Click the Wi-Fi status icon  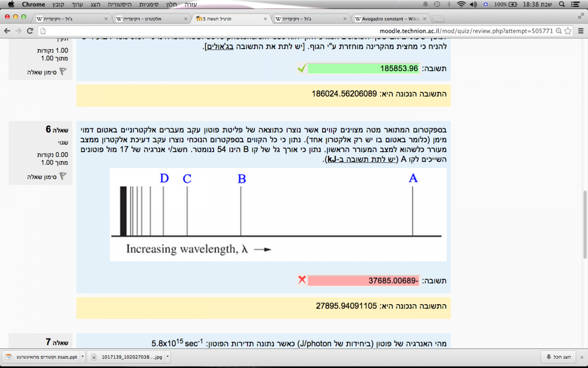click(x=461, y=4)
